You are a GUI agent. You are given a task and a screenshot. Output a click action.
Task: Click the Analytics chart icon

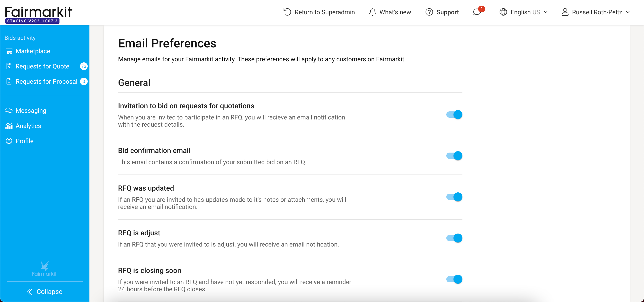(9, 126)
